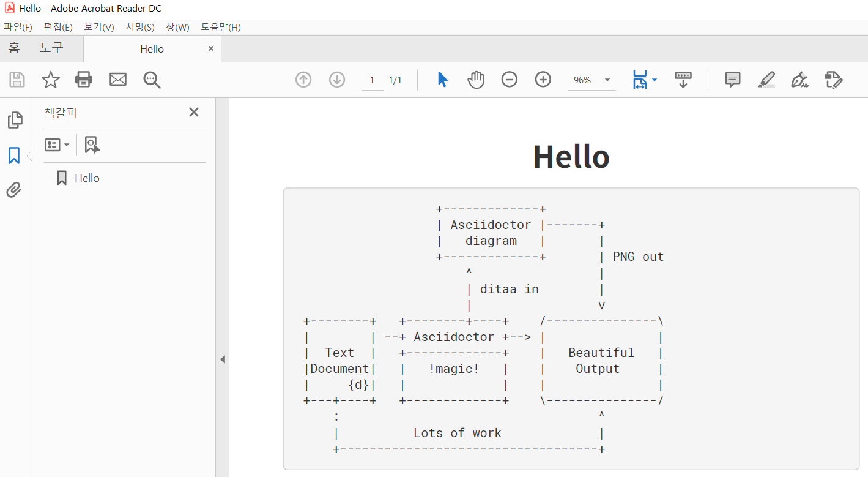868x477 pixels.
Task: Open the find text magnifier
Action: [x=152, y=80]
